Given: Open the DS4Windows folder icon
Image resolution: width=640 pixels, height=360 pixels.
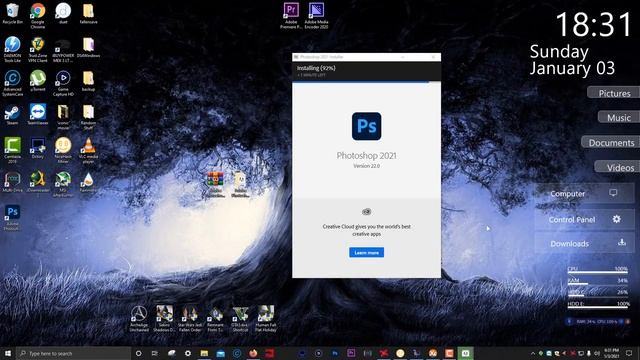Looking at the screenshot, I should pyautogui.click(x=88, y=47).
